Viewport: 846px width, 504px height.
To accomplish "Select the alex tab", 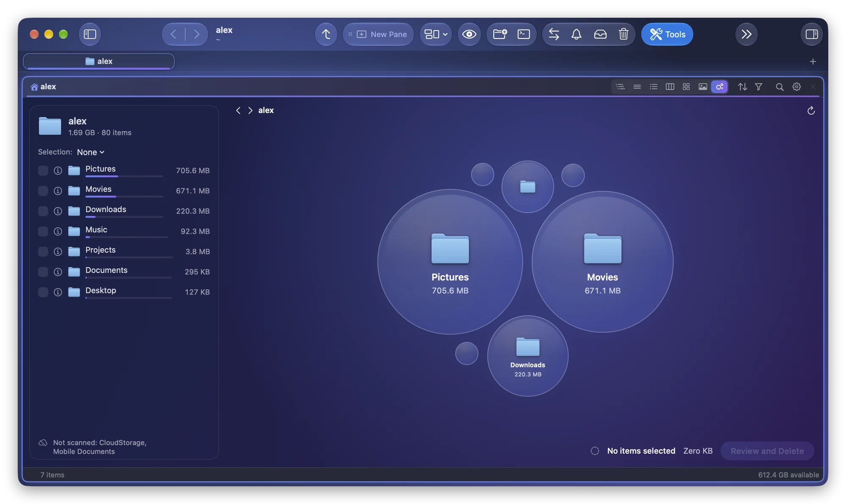I will (x=99, y=61).
